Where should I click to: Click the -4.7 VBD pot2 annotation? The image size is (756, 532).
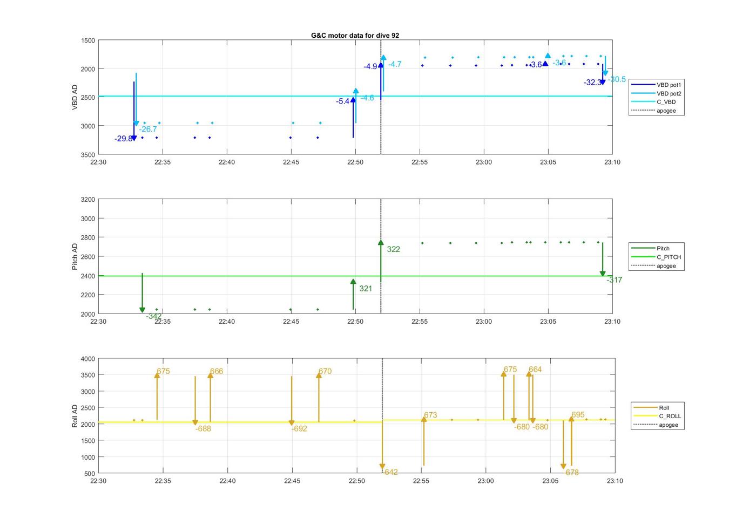395,64
